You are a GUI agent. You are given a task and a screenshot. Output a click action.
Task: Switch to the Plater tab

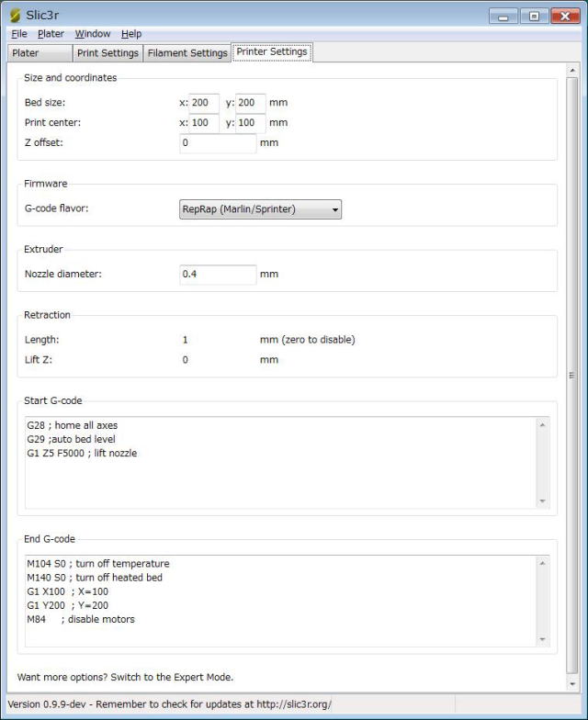point(40,53)
